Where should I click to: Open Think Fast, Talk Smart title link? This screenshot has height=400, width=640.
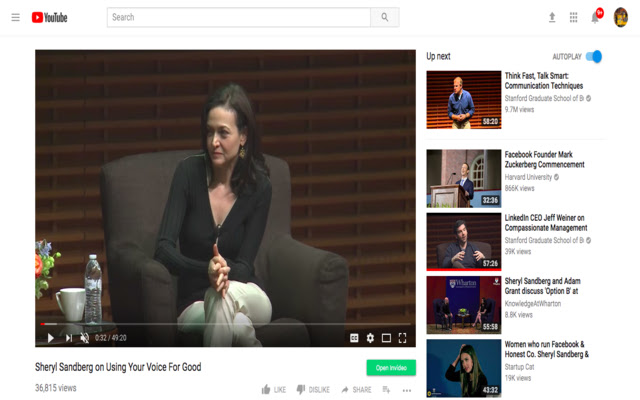544,81
